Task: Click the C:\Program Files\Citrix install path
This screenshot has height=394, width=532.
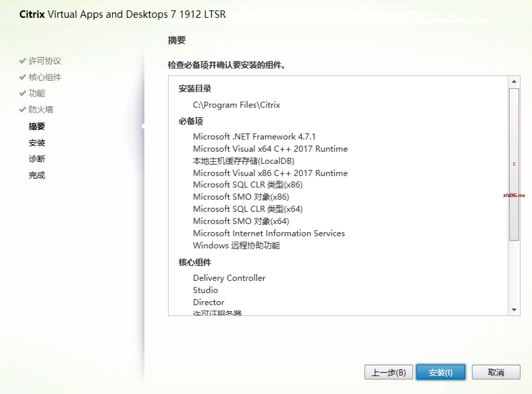Action: pos(236,105)
